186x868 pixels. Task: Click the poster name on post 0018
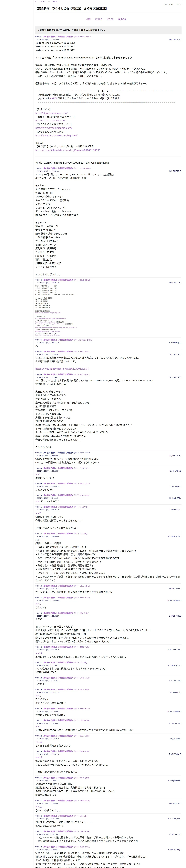[x=58, y=678]
